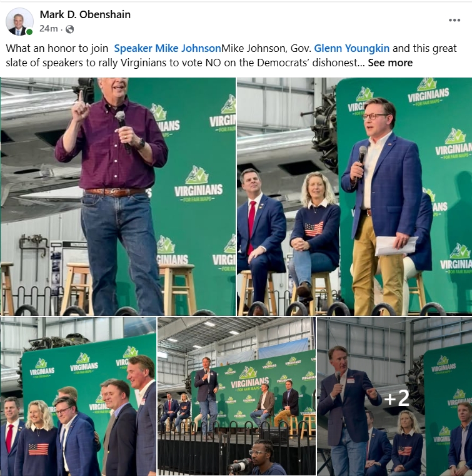This screenshot has width=472, height=476.
Task: Expand post text with See more
Action: tap(390, 63)
